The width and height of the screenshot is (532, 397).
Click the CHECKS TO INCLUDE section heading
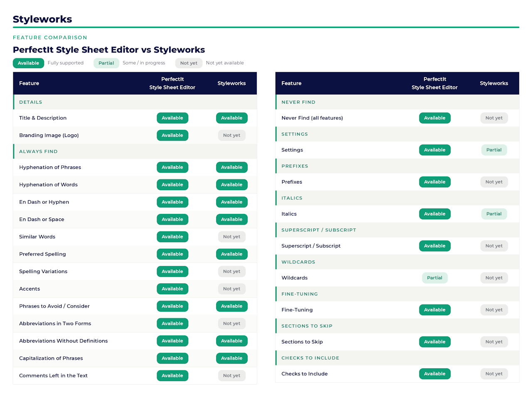click(x=310, y=358)
